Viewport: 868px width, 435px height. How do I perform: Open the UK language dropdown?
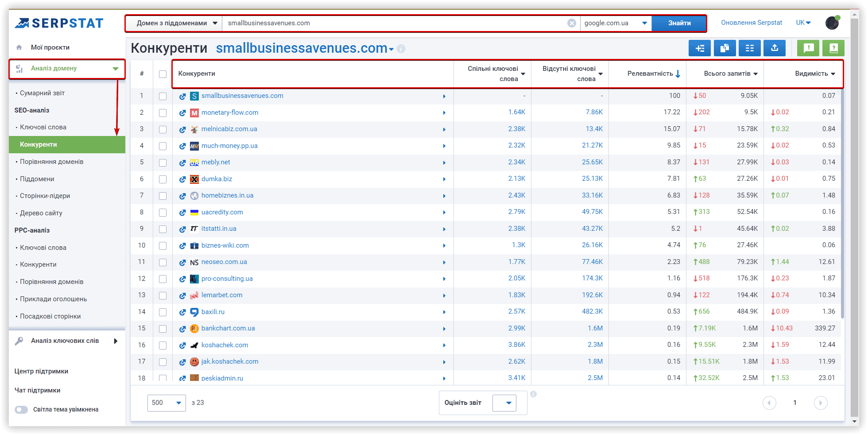pos(803,23)
